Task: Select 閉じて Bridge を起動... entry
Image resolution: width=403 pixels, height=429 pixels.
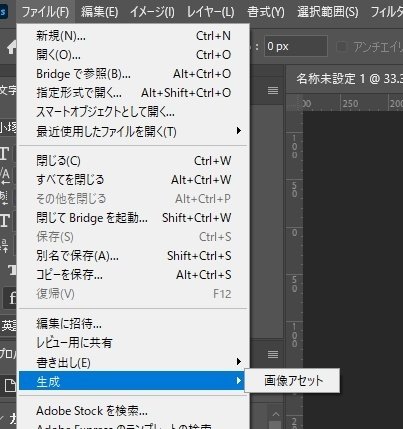Action: click(133, 218)
